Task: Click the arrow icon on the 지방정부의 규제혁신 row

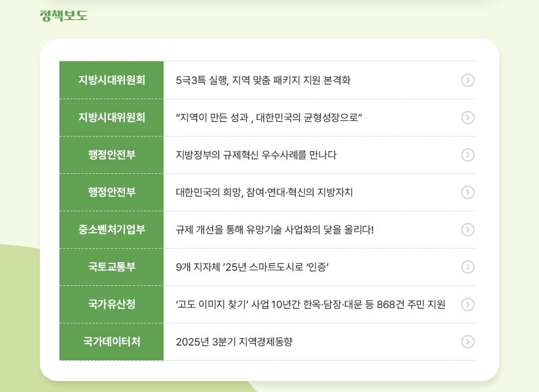Action: [x=468, y=155]
